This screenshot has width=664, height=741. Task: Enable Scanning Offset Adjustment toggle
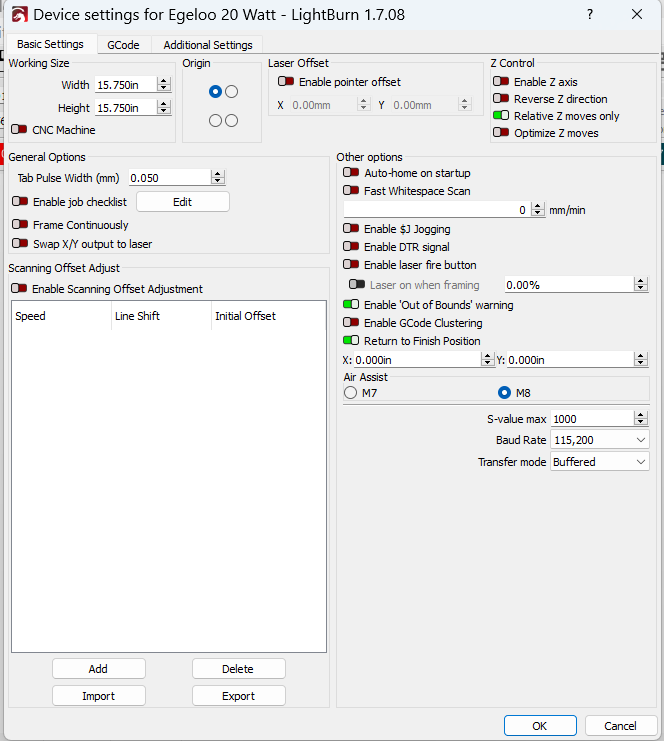point(19,288)
